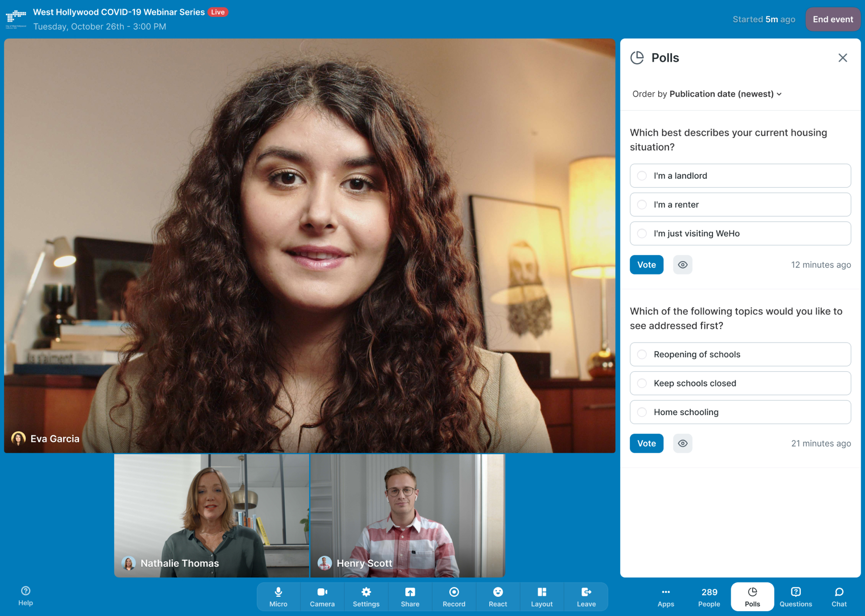The width and height of the screenshot is (865, 616).
Task: Vote on the housing situation poll
Action: point(646,265)
